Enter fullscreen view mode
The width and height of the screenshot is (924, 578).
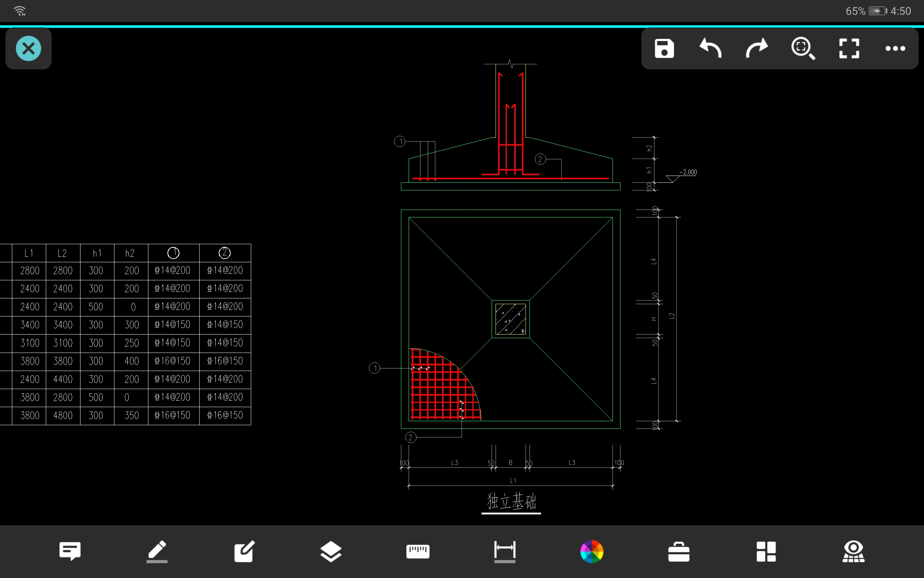point(849,48)
